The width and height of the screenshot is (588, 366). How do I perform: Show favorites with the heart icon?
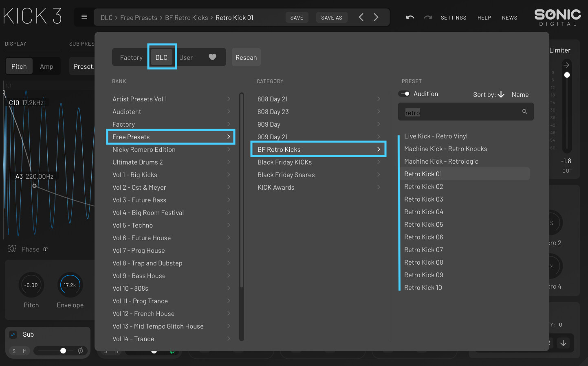click(212, 57)
